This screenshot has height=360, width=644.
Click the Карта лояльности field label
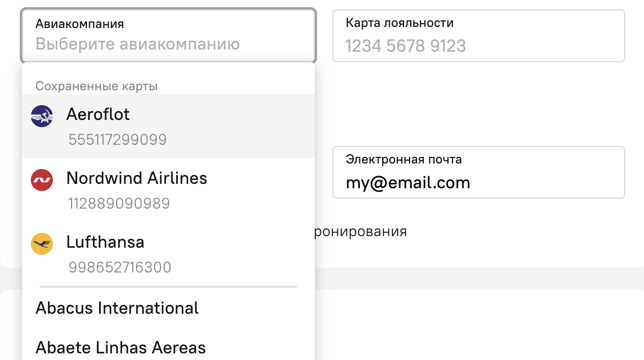coord(400,23)
